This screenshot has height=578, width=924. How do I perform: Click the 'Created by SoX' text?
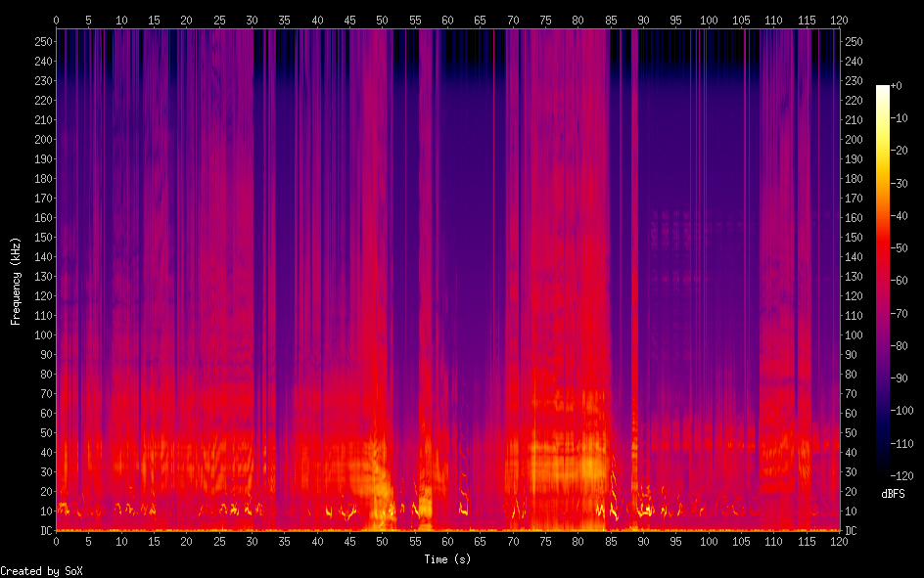41,571
